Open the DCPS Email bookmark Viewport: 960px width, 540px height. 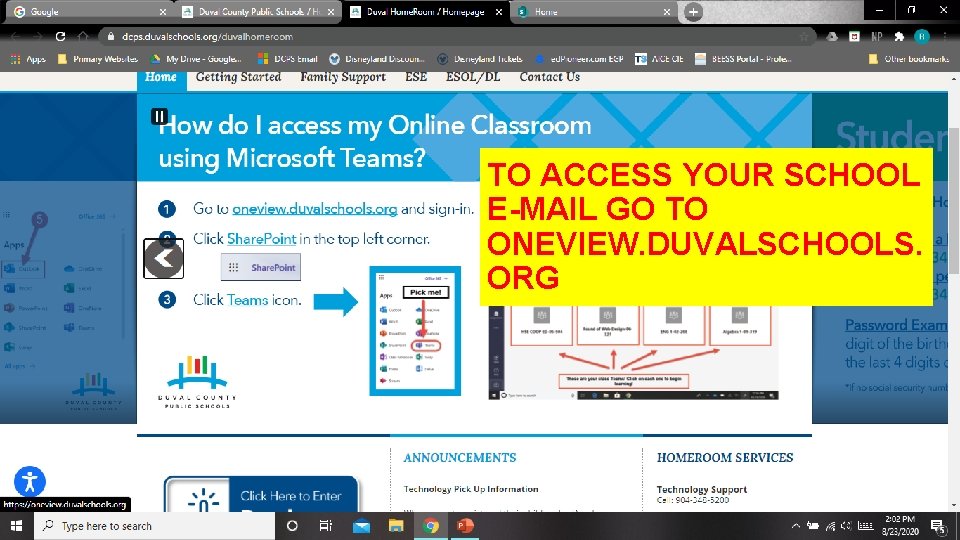point(288,59)
